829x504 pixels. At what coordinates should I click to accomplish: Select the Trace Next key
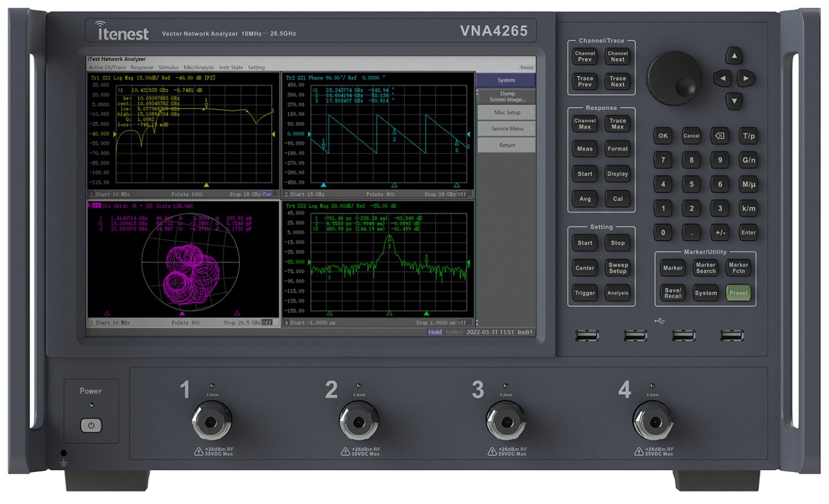click(618, 81)
